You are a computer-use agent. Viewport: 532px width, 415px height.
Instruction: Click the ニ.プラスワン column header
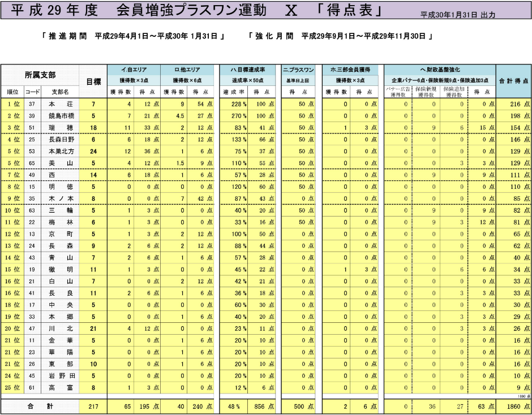(299, 70)
